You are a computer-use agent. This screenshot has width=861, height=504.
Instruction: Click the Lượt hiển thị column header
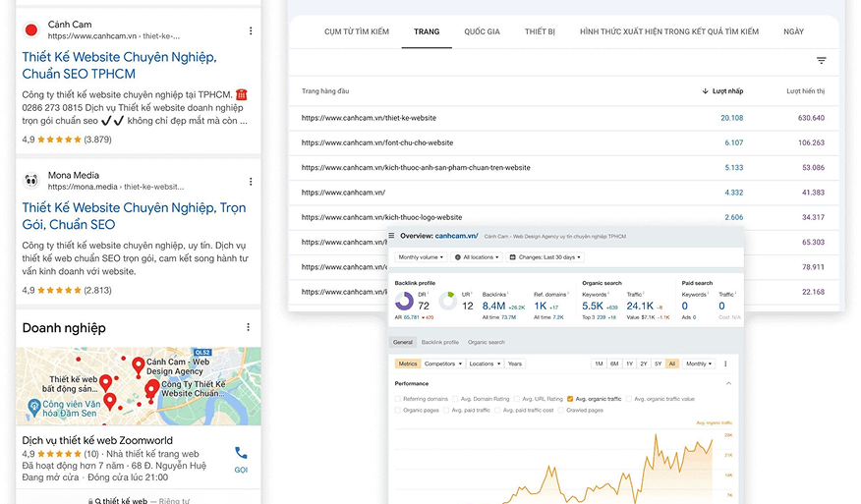(x=805, y=91)
